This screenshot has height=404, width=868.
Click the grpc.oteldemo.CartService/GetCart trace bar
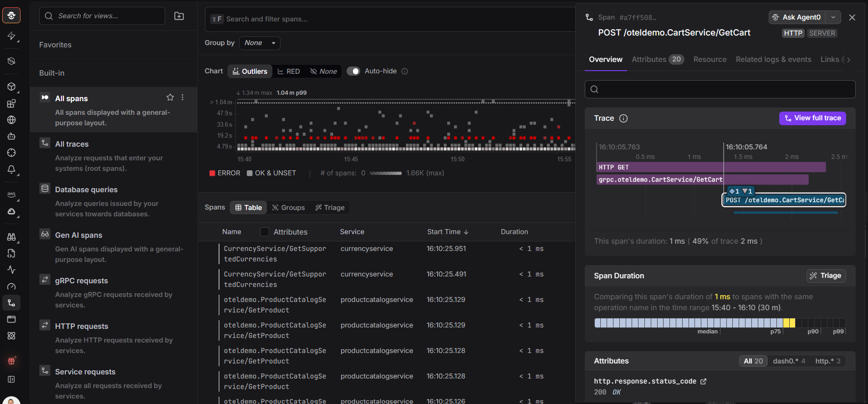702,179
